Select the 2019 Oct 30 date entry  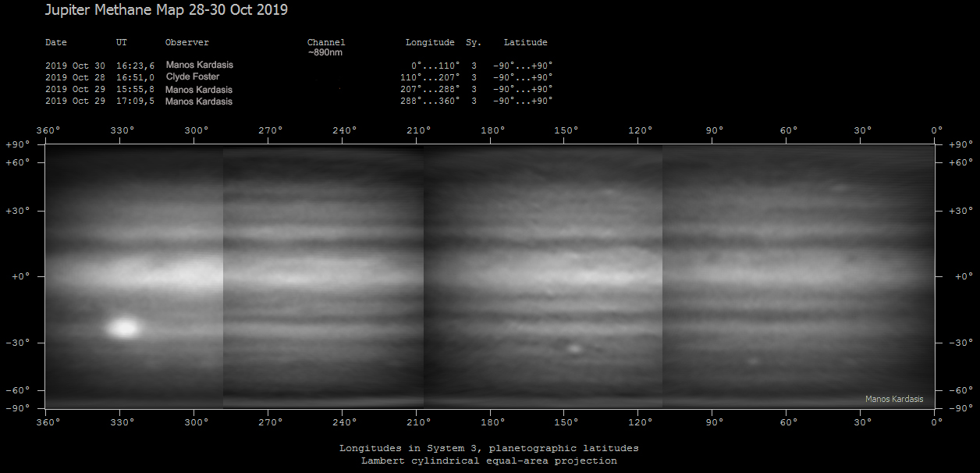(75, 66)
